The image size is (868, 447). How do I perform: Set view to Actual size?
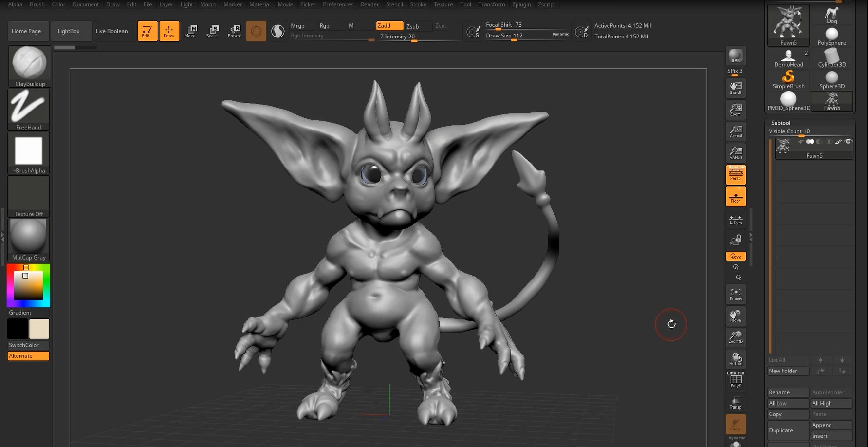pos(736,131)
